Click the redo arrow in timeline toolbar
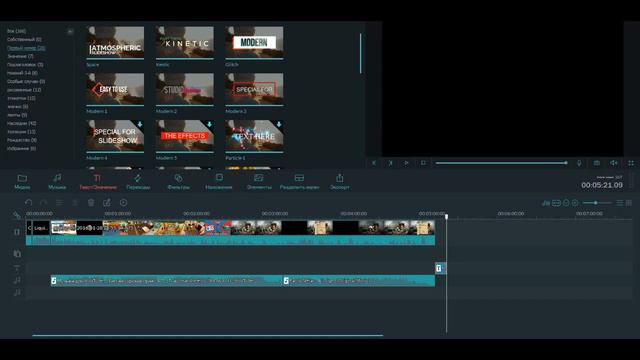640x360 pixels. [x=44, y=202]
